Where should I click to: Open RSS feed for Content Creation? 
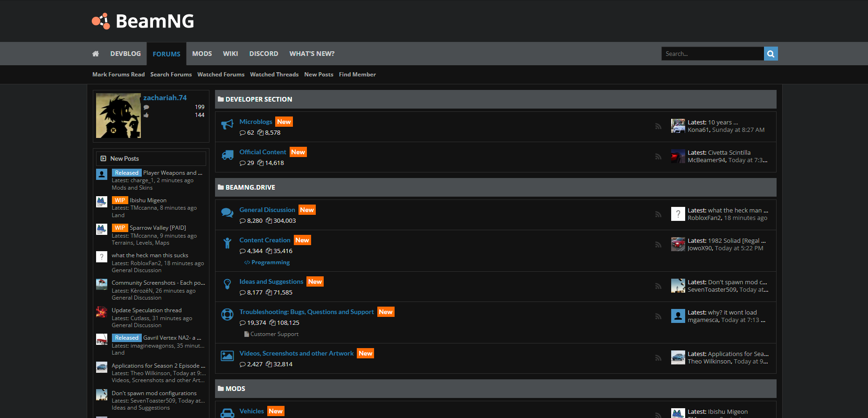point(658,245)
